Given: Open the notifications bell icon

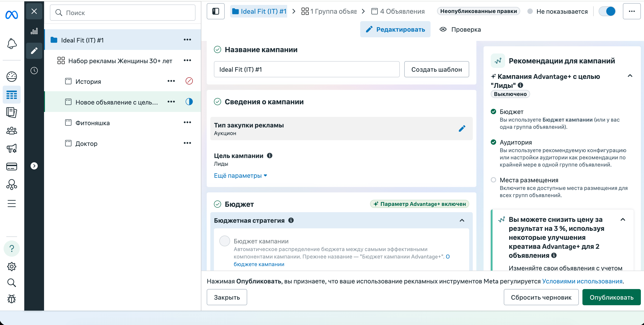Looking at the screenshot, I should click(x=11, y=44).
